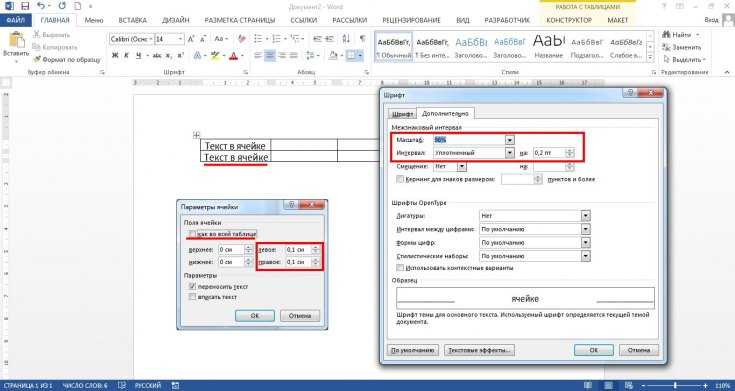
Task: Toggle underline Ч formatting
Action: (139, 55)
